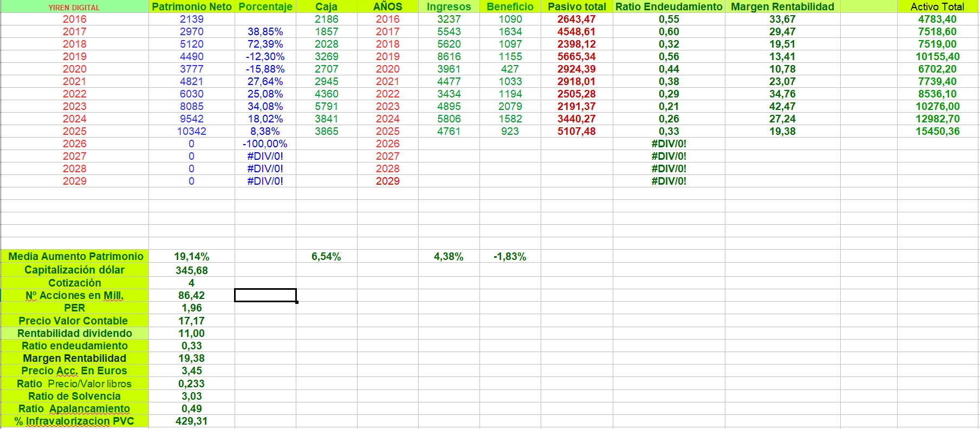Select the Media Aumento Patrimonio label cell

(x=75, y=256)
